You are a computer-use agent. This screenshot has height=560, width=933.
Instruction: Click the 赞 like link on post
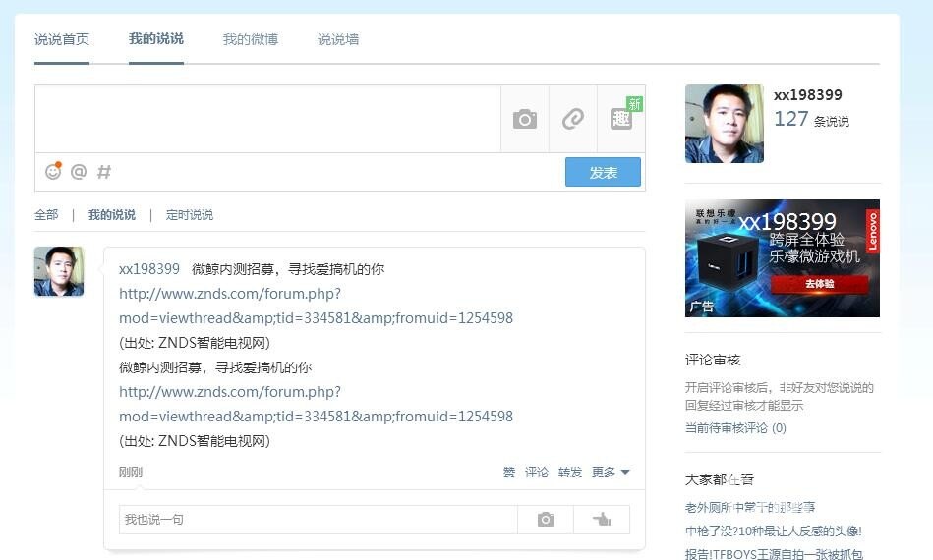pos(508,472)
